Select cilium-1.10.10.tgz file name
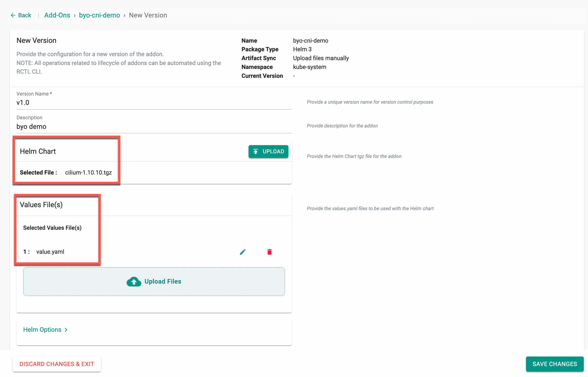 88,172
